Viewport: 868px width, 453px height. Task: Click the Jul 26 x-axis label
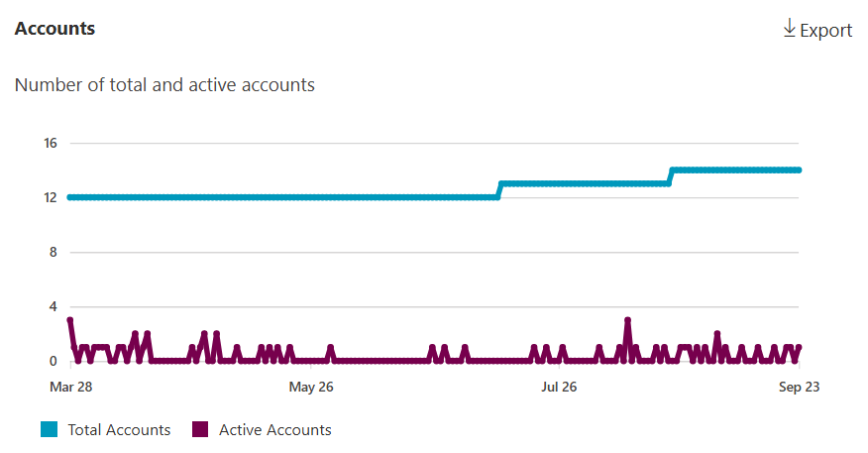559,386
